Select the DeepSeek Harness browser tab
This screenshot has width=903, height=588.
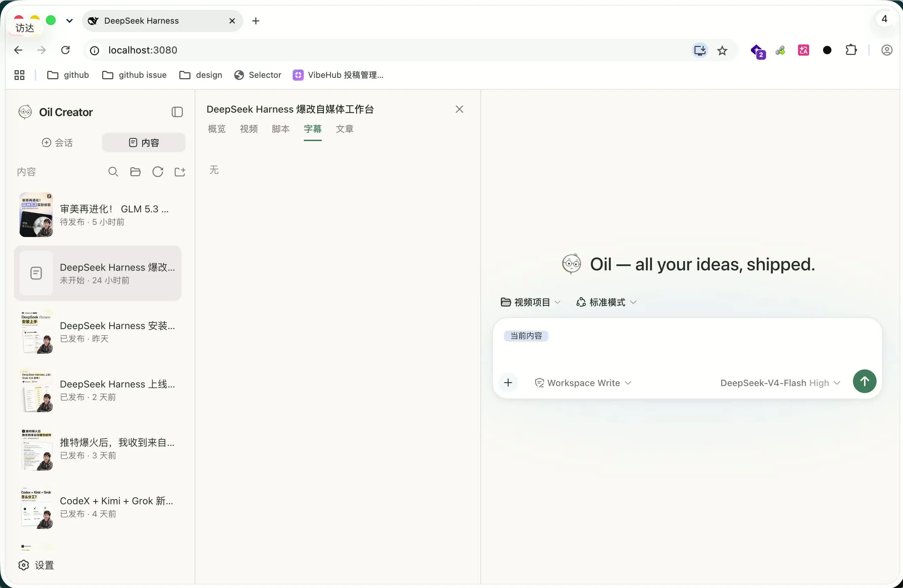pyautogui.click(x=162, y=21)
